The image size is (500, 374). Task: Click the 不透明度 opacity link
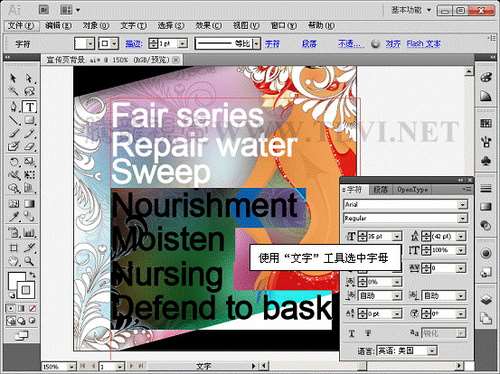pos(350,44)
